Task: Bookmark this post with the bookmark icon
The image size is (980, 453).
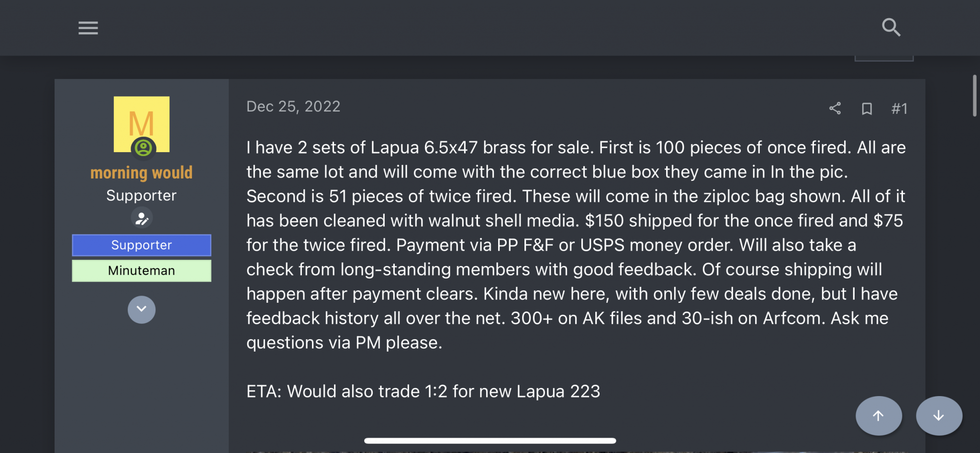Action: 867,109
